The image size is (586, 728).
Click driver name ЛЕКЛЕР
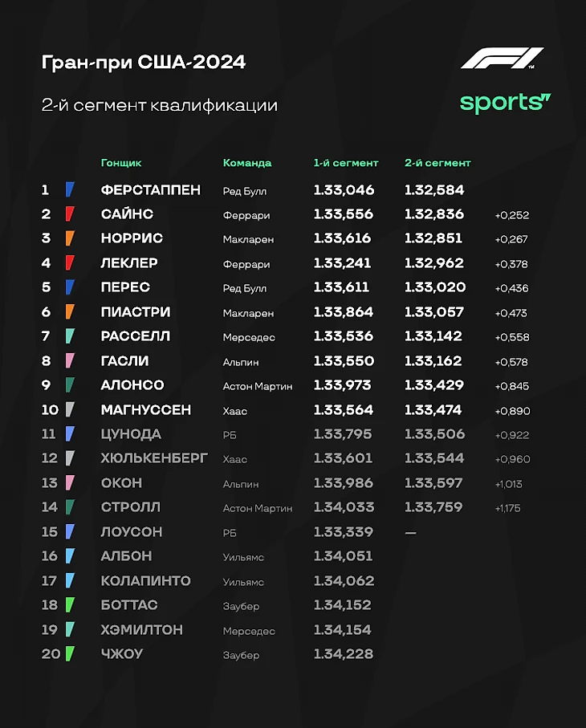(x=129, y=263)
